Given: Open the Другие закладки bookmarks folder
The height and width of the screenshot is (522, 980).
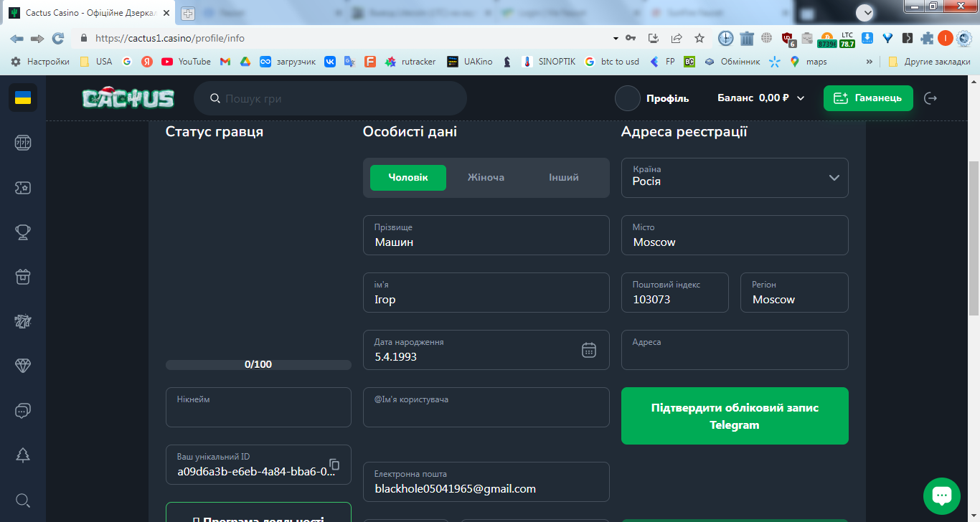Looking at the screenshot, I should click(x=929, y=62).
